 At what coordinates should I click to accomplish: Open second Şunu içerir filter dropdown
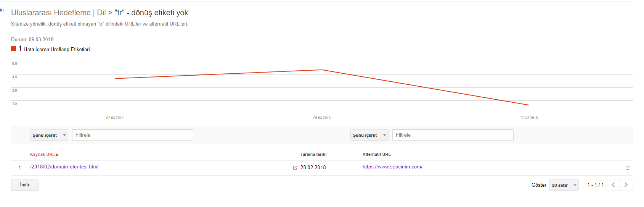(369, 135)
